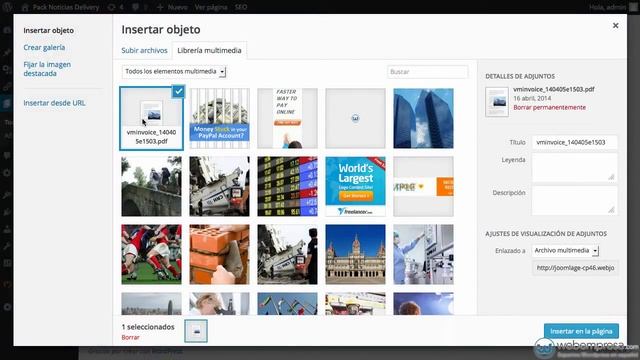
Task: Select the World's Largest freelancer banner
Action: point(356,186)
